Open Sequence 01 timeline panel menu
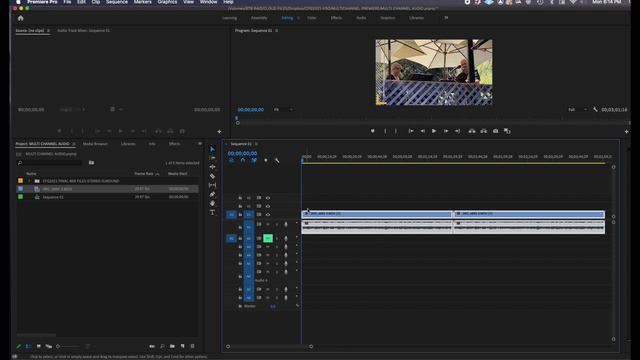Screen dimensions: 640x360 pos(256,144)
